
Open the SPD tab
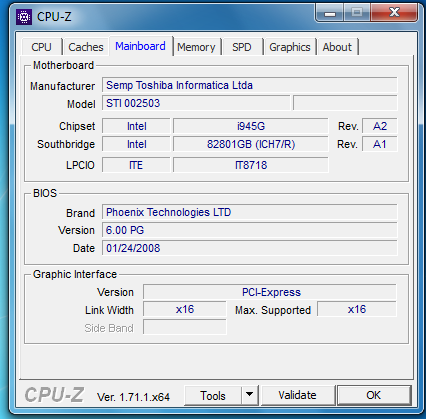pos(242,47)
